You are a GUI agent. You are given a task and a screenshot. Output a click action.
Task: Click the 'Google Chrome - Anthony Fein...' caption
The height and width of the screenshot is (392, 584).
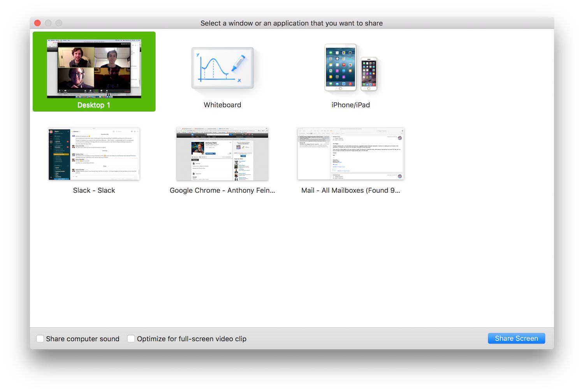click(222, 191)
